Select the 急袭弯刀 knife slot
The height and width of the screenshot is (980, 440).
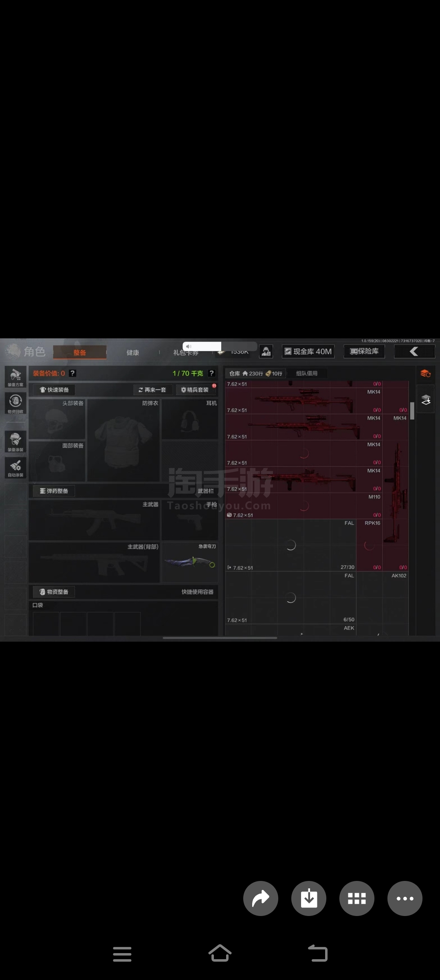click(190, 563)
